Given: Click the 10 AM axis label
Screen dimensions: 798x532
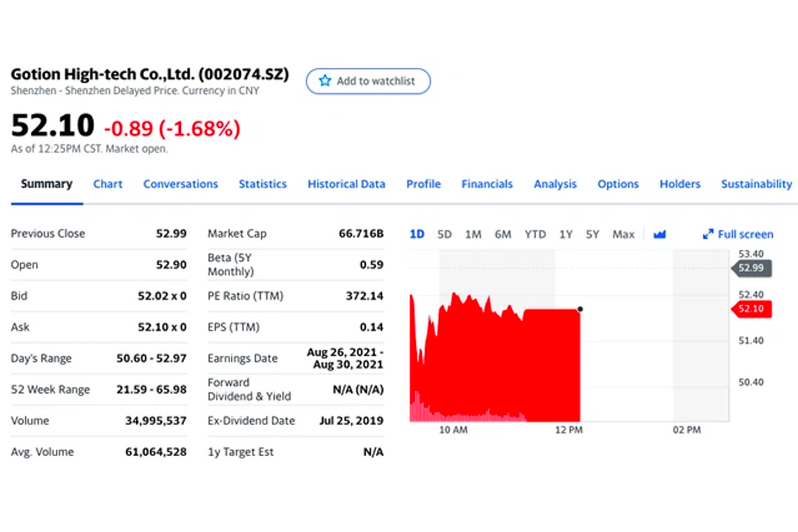Looking at the screenshot, I should tap(454, 430).
